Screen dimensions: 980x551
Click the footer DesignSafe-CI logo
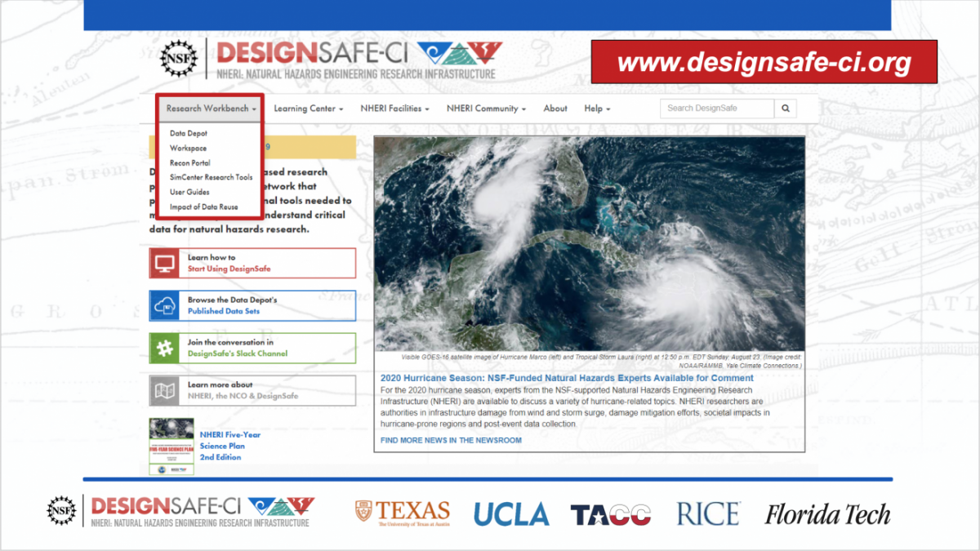[203, 511]
